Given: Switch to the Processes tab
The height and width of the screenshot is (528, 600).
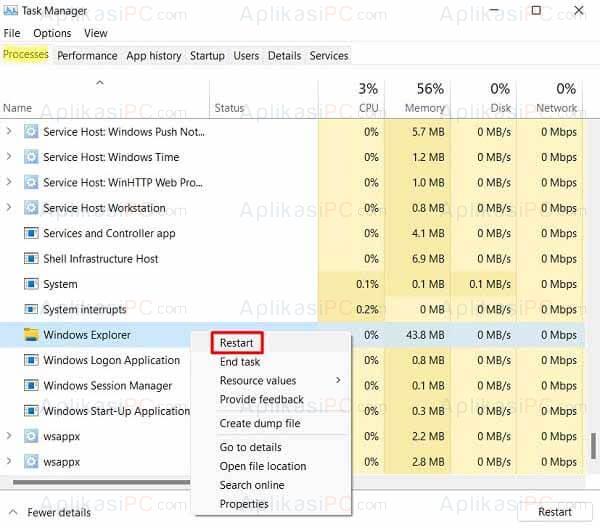Looking at the screenshot, I should [x=26, y=54].
